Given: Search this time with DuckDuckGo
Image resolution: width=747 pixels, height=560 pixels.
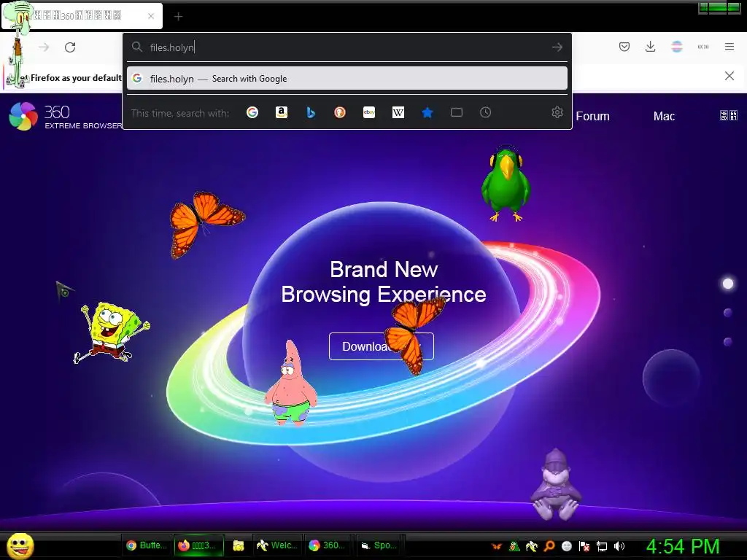Looking at the screenshot, I should pos(340,112).
